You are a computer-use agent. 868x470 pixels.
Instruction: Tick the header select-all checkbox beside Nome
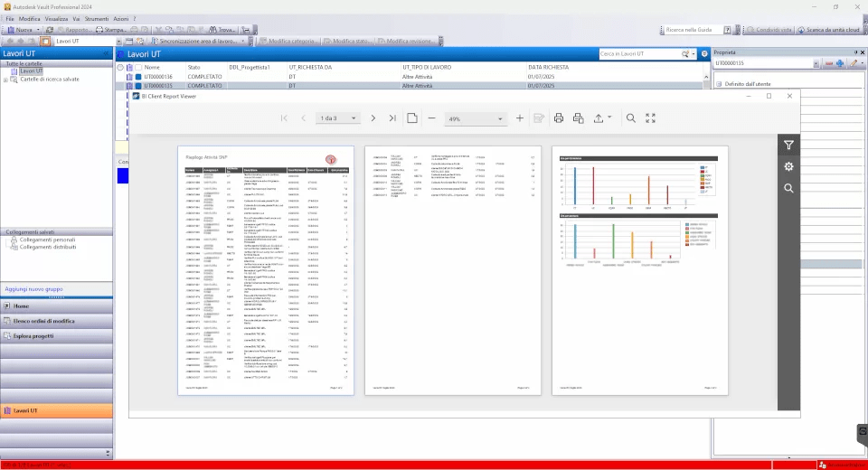coord(138,68)
